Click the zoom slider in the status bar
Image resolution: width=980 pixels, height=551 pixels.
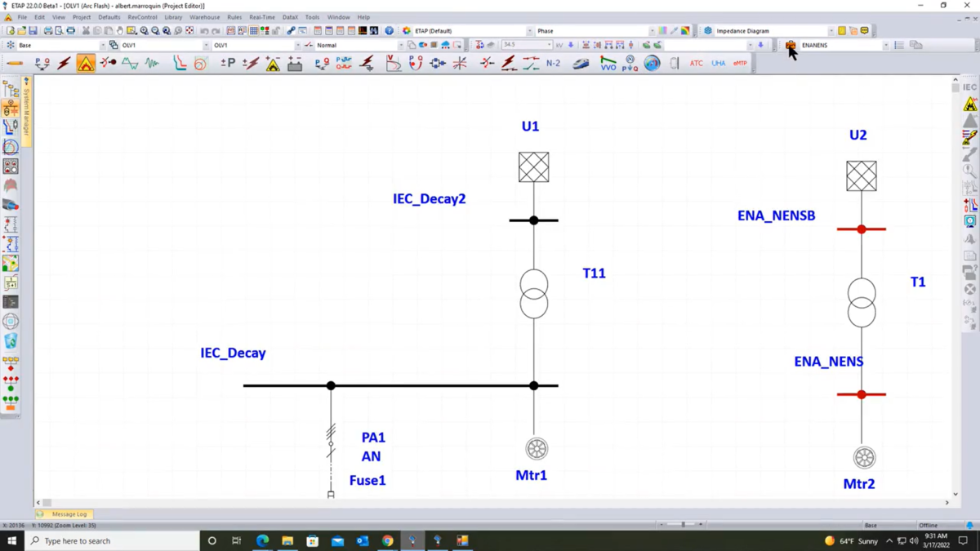(684, 525)
